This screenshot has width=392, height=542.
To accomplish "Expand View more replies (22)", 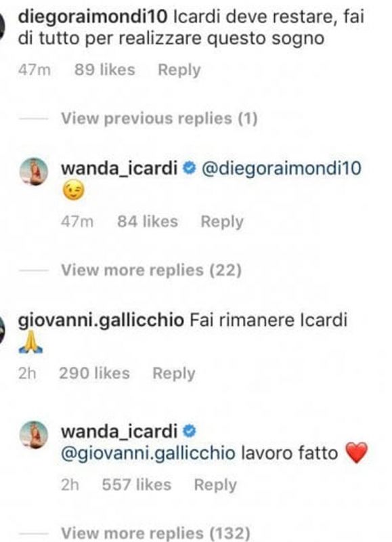I will [151, 270].
